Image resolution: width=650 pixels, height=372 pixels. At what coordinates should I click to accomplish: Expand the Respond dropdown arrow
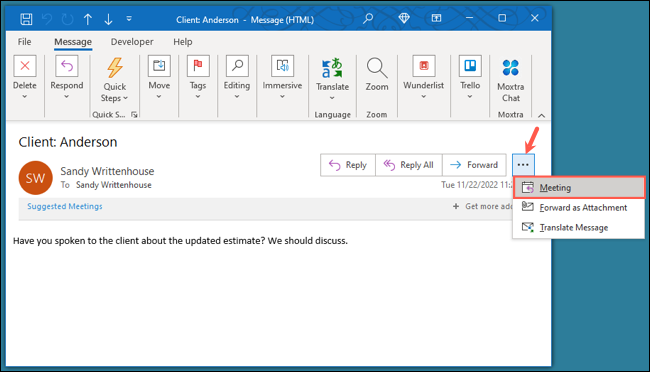coord(67,97)
